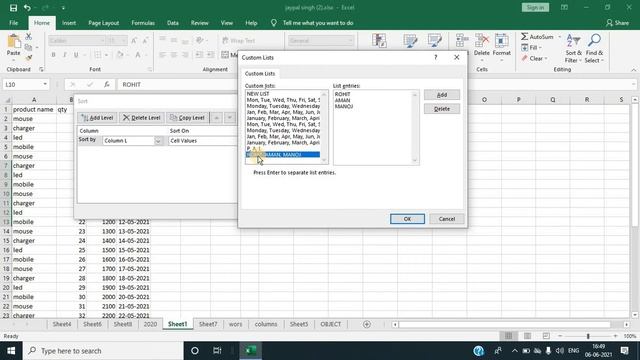Image resolution: width=640 pixels, height=360 pixels.
Task: Click Cancel in the Custom Lists dialog
Action: click(x=447, y=219)
